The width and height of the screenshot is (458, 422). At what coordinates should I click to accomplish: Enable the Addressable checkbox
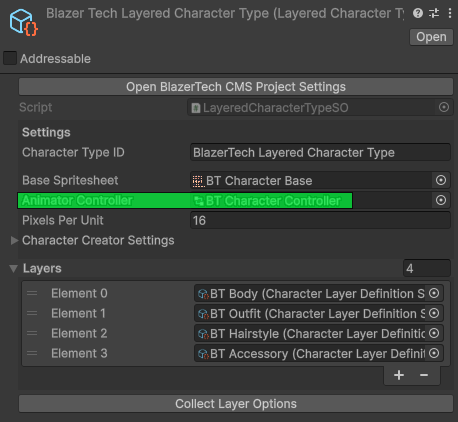[10, 58]
